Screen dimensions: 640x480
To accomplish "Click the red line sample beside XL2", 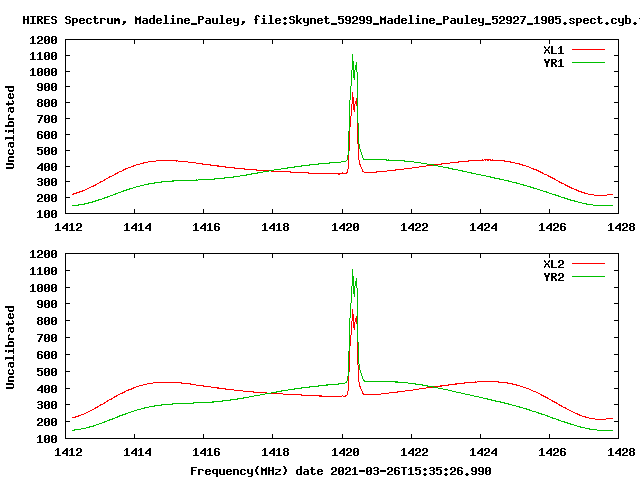I will (x=588, y=264).
